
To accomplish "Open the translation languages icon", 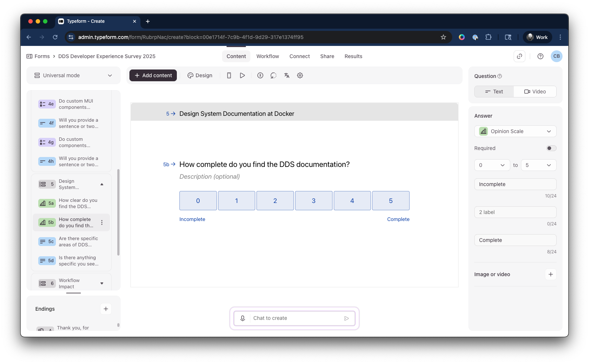I will tap(287, 75).
